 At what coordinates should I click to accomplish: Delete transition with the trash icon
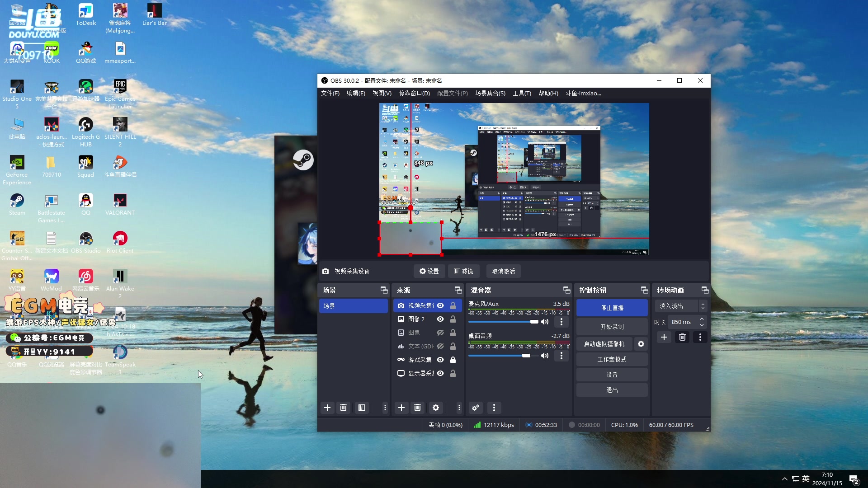[x=683, y=337]
